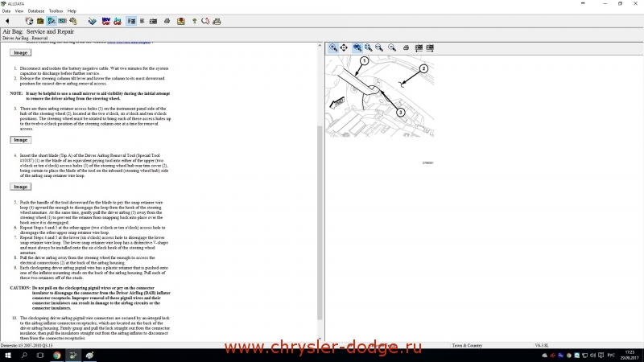Click the large printer icon at toolbar end
The width and height of the screenshot is (644, 362).
[217, 21]
